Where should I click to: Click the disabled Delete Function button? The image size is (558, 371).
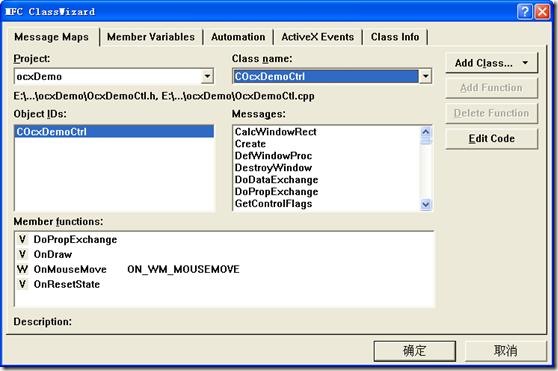pyautogui.click(x=491, y=113)
